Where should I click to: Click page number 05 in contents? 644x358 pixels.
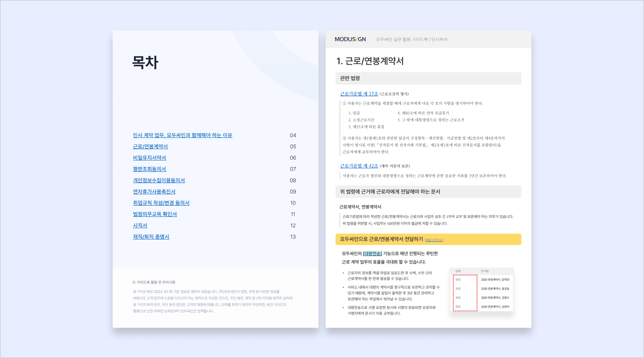point(293,147)
